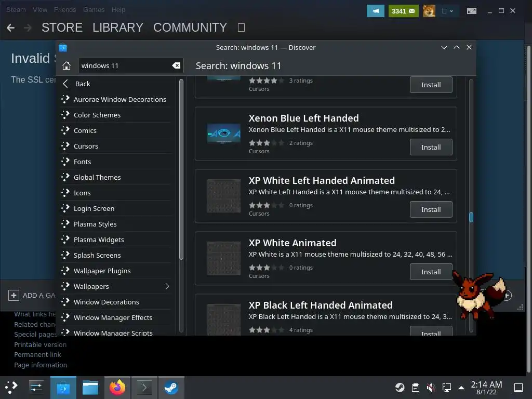Open XP Black Left Handed Animated title

[x=320, y=305]
